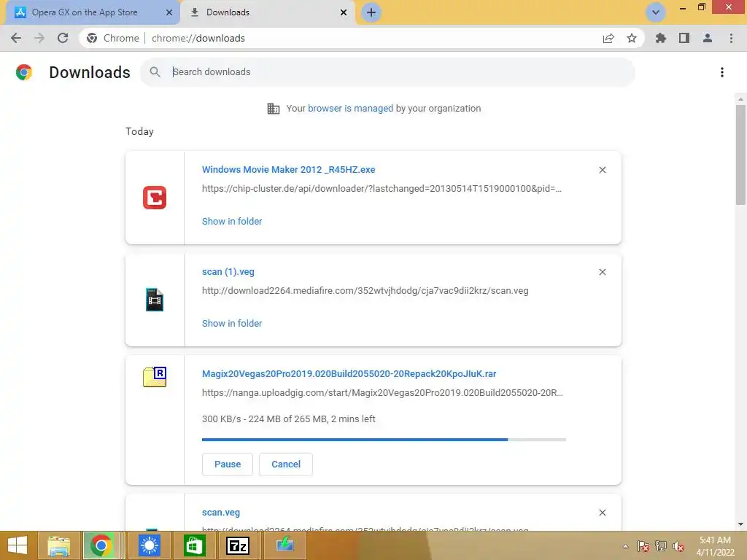Click the Magix Vegas rar archive icon

[155, 377]
